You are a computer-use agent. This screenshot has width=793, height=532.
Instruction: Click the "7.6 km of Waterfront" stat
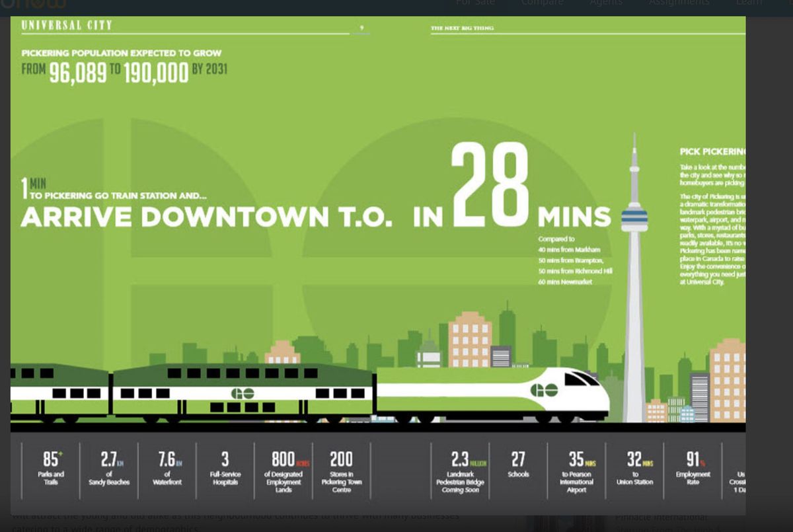tap(167, 469)
